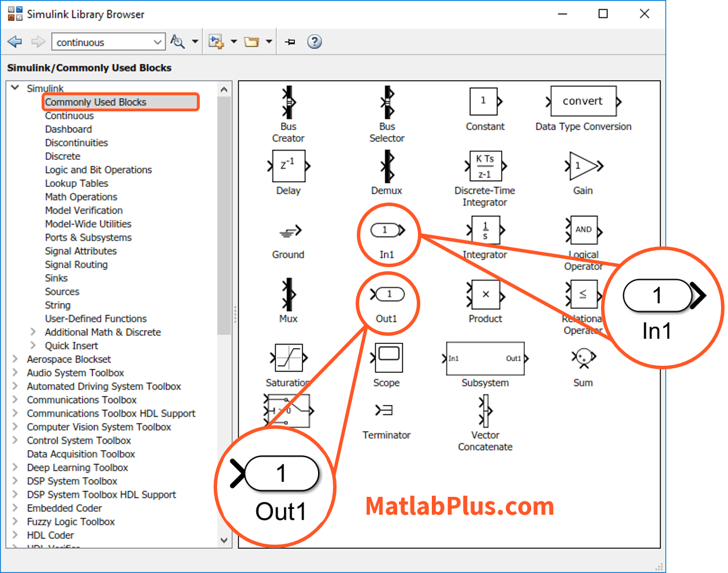Select the Data Type Conversion block

pos(583,102)
